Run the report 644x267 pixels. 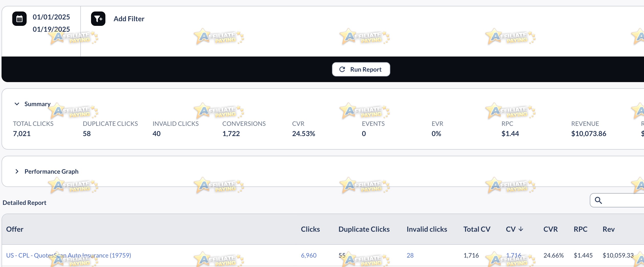361,69
